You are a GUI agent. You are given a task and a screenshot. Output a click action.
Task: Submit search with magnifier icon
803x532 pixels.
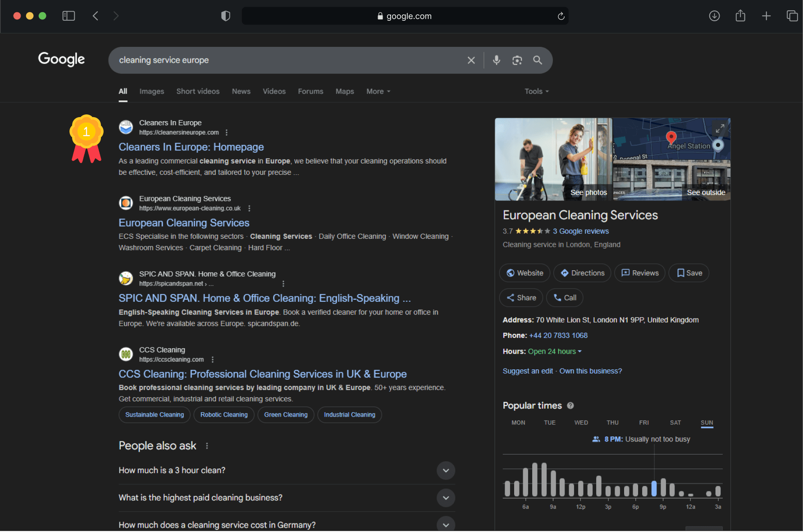(x=538, y=60)
